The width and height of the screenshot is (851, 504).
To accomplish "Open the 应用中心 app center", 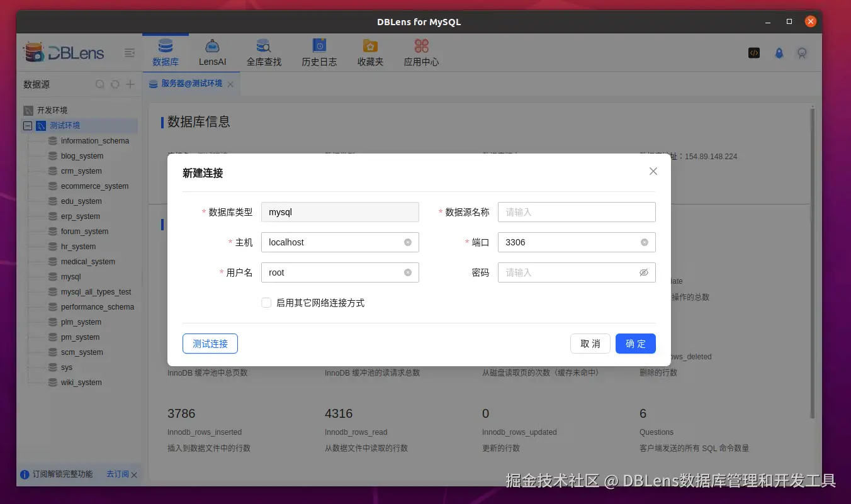I will click(x=420, y=52).
